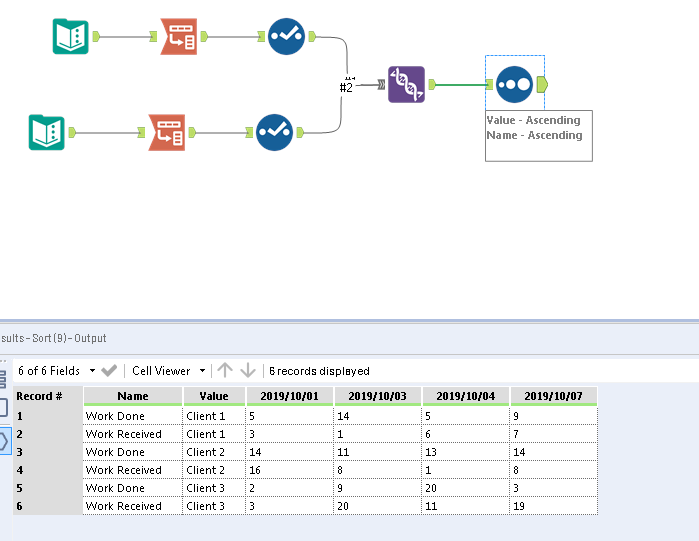Click the bottom Select tool's output anchor

click(300, 132)
